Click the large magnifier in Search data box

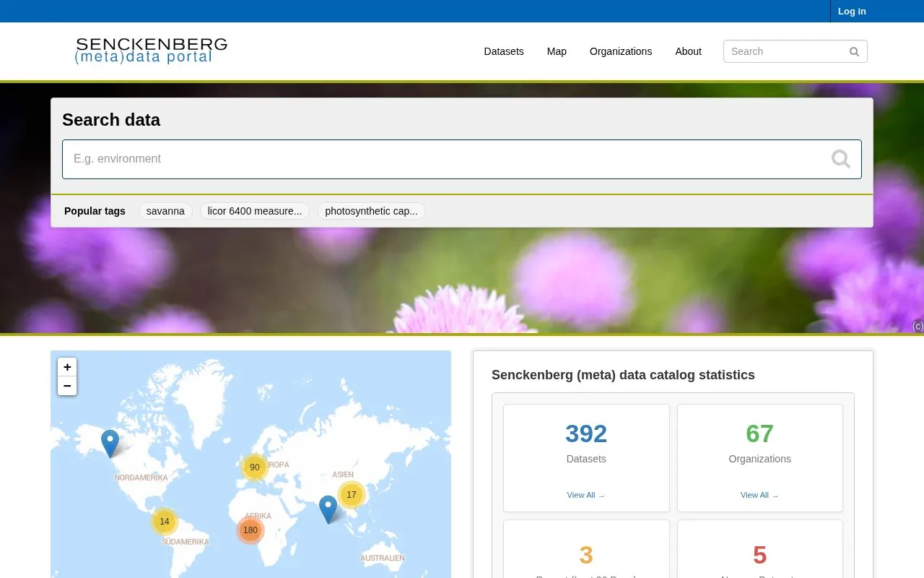[x=840, y=159]
